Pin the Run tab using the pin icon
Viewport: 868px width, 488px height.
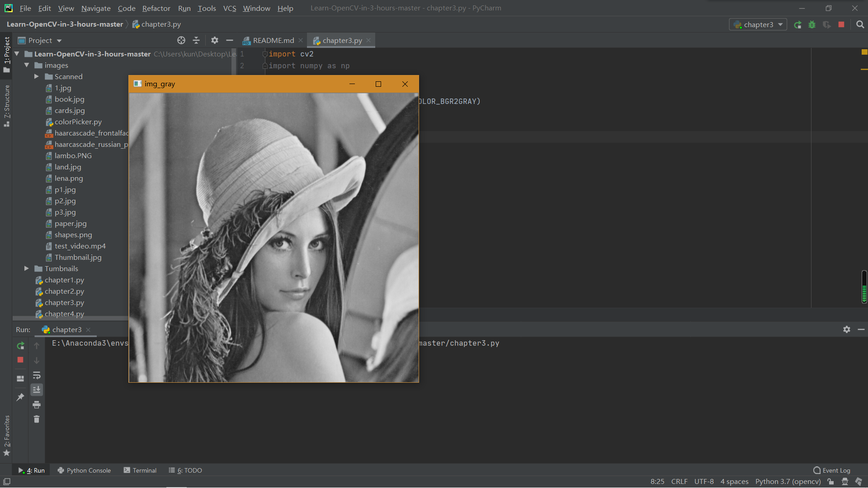pos(20,397)
